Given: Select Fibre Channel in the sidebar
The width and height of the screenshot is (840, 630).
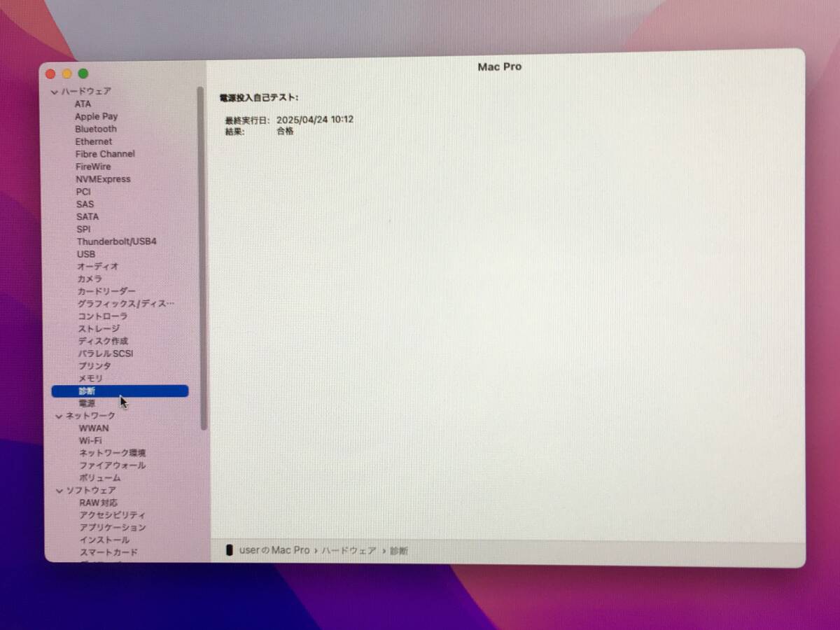Looking at the screenshot, I should [105, 154].
